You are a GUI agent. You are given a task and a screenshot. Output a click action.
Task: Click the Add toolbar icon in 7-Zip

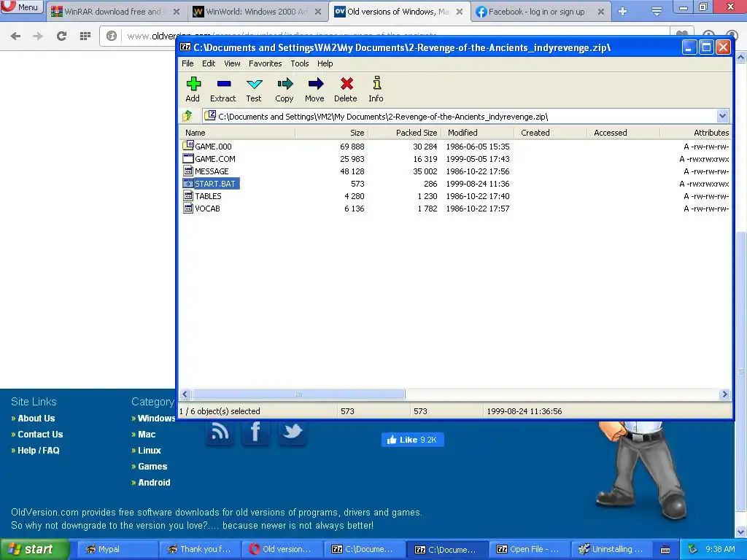pyautogui.click(x=193, y=85)
